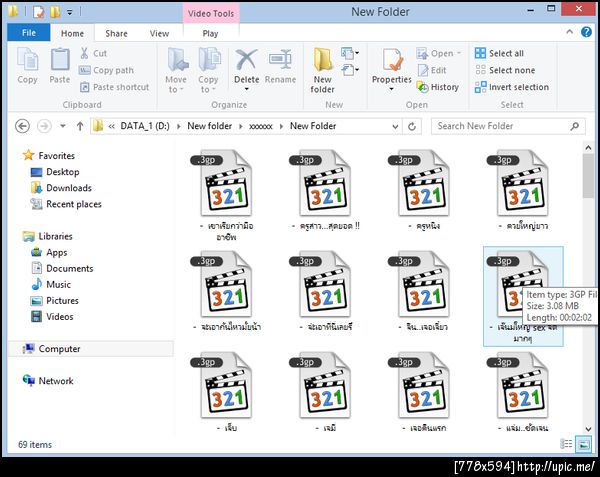Select first 3gp video file in top row
Screen dimensions: 600x477
(226, 194)
